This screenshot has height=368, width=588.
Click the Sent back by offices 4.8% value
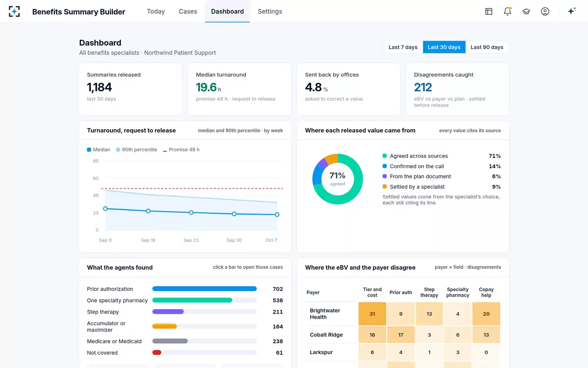316,87
